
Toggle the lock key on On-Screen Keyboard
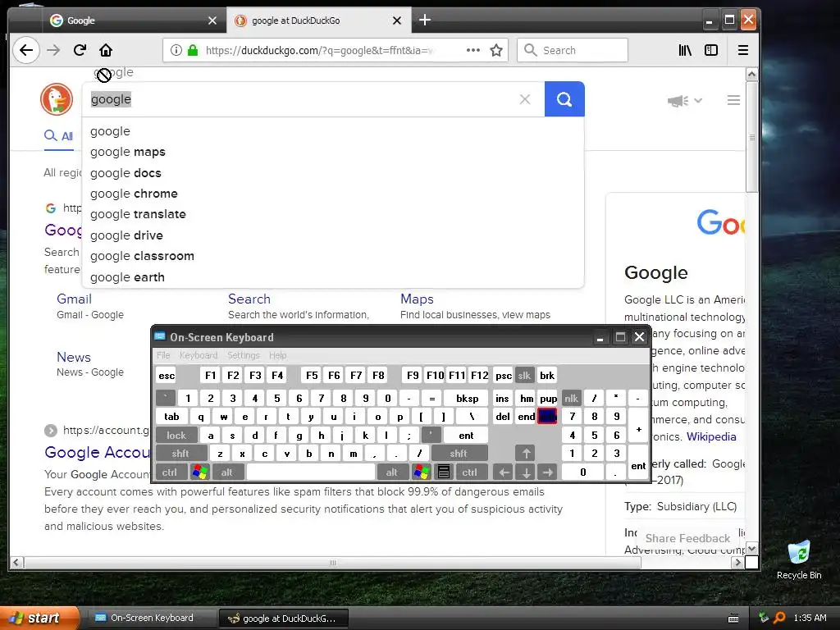click(176, 436)
